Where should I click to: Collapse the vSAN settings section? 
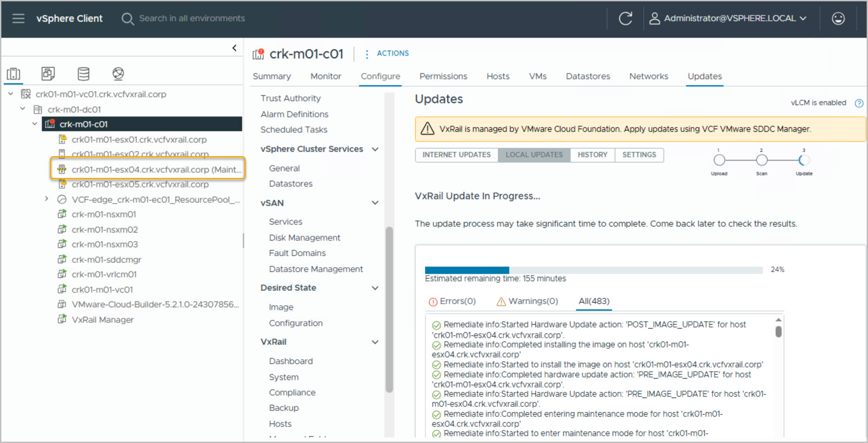(x=375, y=203)
